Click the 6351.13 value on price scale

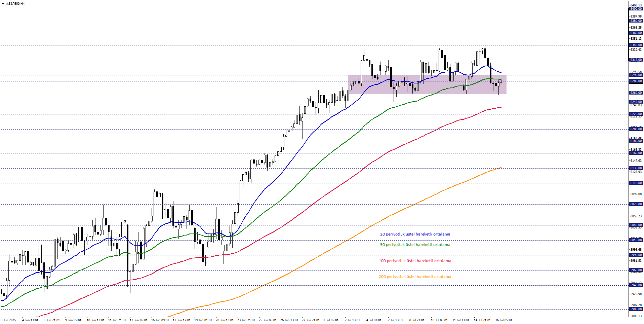tap(636, 39)
